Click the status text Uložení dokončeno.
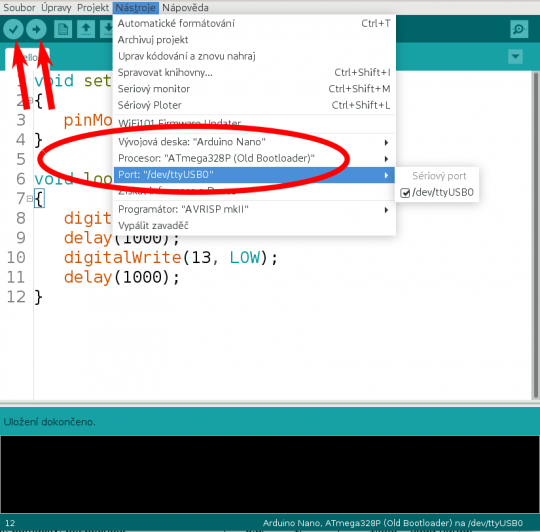Viewport: 540px width, 532px height. tap(49, 422)
